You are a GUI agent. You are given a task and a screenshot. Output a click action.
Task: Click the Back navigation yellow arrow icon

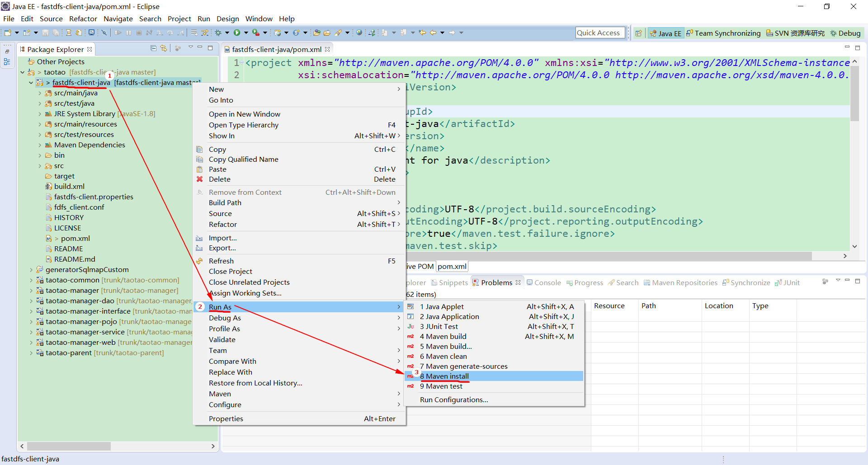coord(433,33)
